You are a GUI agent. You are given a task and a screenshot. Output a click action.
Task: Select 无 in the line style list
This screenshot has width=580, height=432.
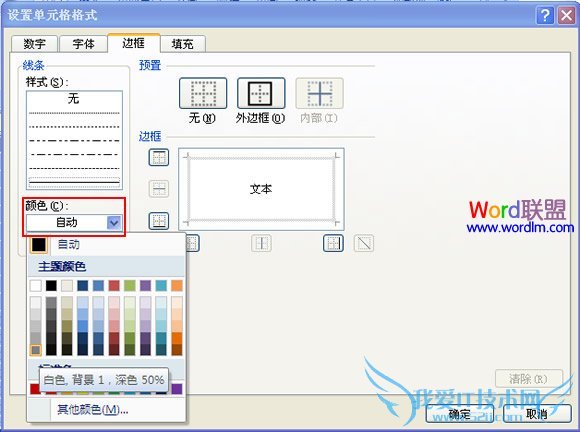tap(74, 99)
